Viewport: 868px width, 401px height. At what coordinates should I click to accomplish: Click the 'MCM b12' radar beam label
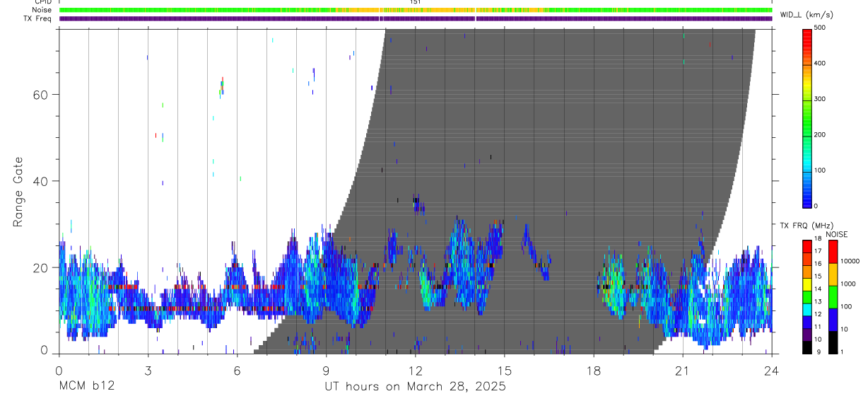87,387
